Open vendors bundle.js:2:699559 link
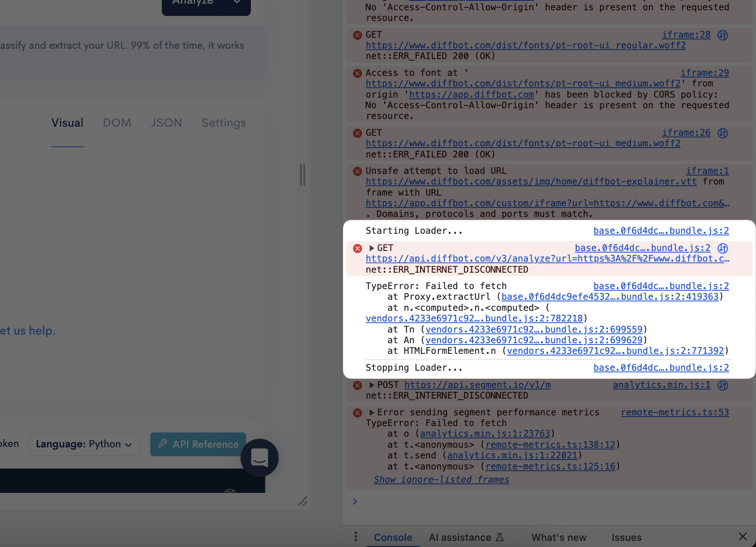Screen dimensions: 756x547 (534, 330)
